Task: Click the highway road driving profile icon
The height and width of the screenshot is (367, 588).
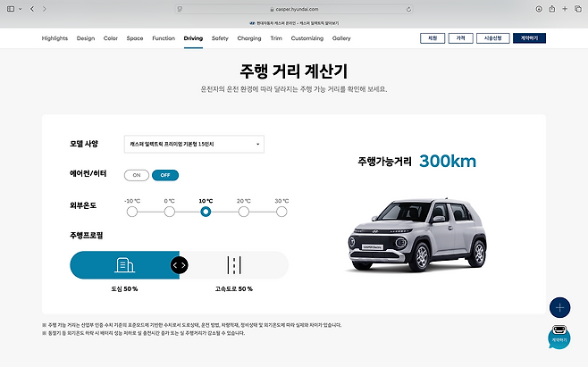Action: pyautogui.click(x=234, y=265)
